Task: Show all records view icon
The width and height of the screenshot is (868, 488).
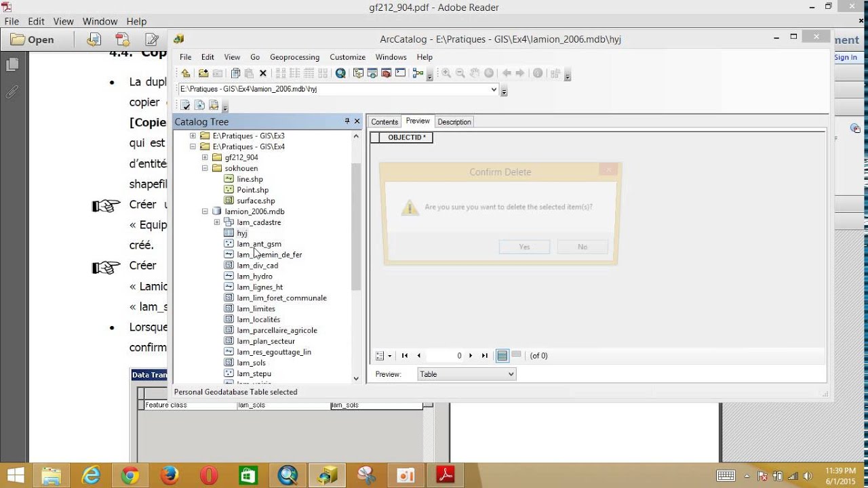Action: (x=502, y=356)
